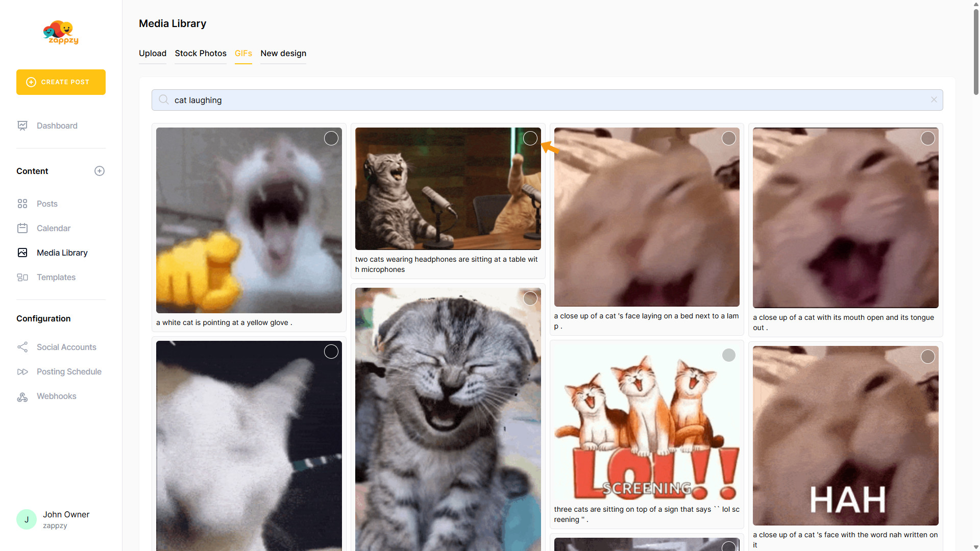Viewport: 980px width, 551px height.
Task: Switch to the Upload tab
Action: [x=152, y=54]
